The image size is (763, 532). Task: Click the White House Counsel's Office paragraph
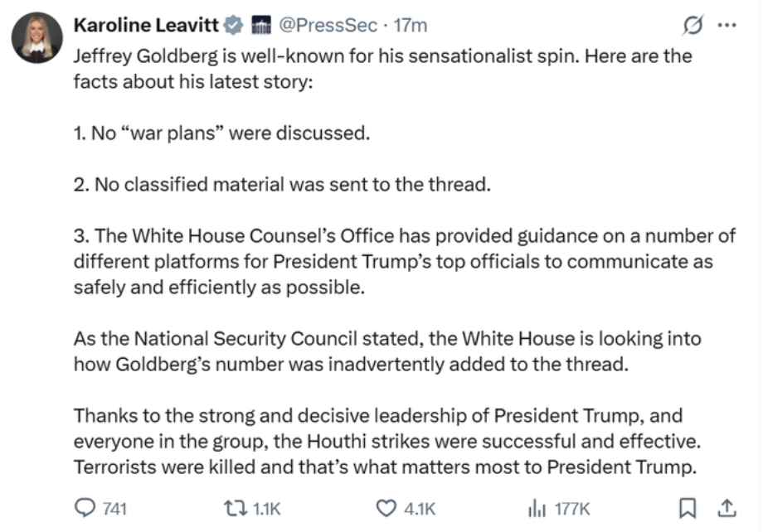point(404,261)
